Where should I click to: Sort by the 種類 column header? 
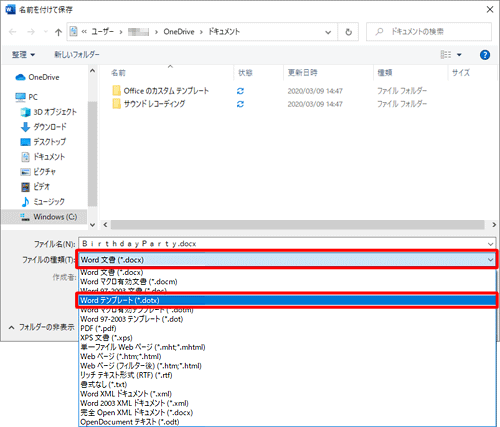pyautogui.click(x=385, y=73)
